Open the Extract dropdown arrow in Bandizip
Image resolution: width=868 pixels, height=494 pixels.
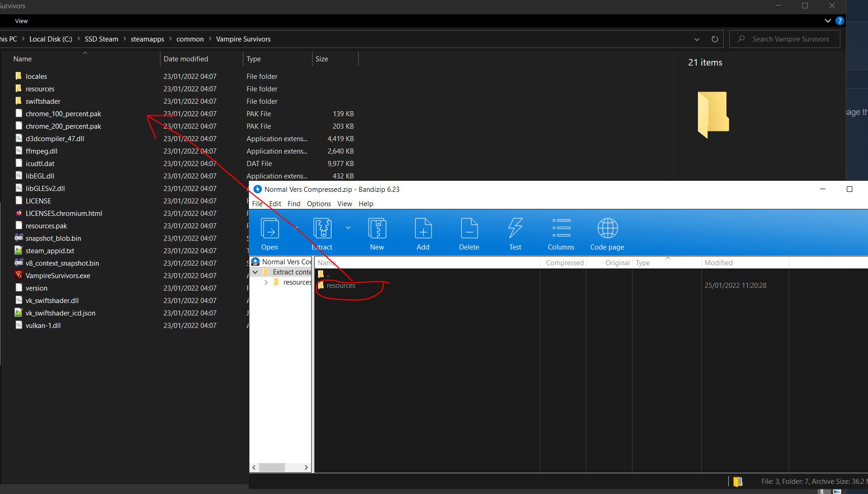click(348, 228)
